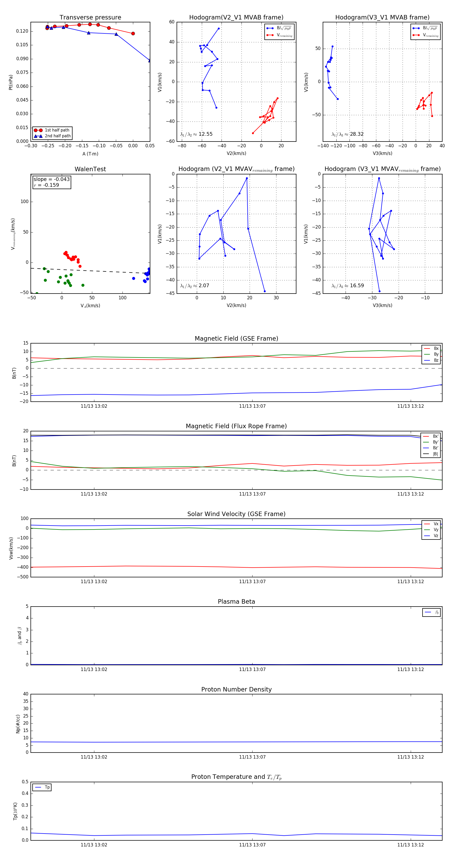Click the "B/√μ0ρ" legend entry in V2_V1 MVAB hodogram

(279, 28)
